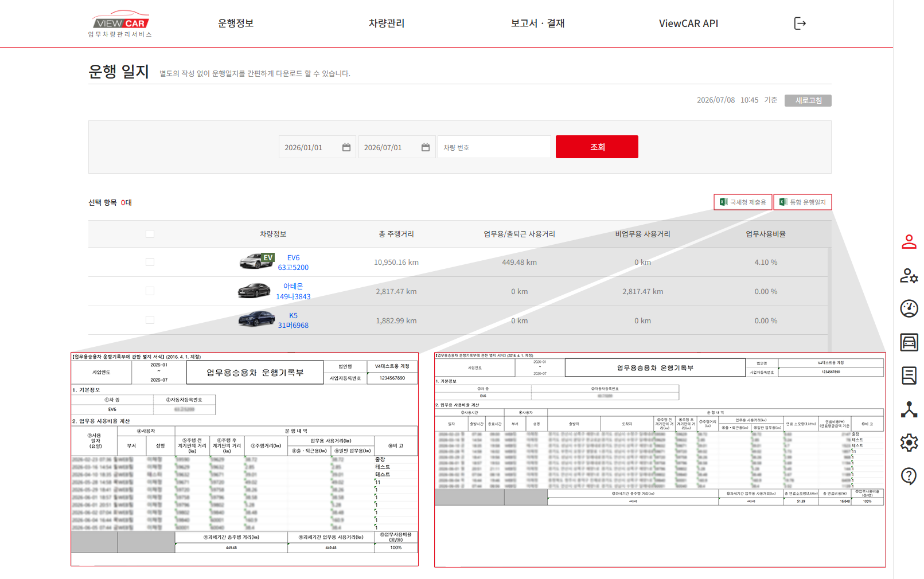Open the K5 31머6968 vehicle link
Image resolution: width=924 pixels, height=579 pixels.
click(x=293, y=320)
